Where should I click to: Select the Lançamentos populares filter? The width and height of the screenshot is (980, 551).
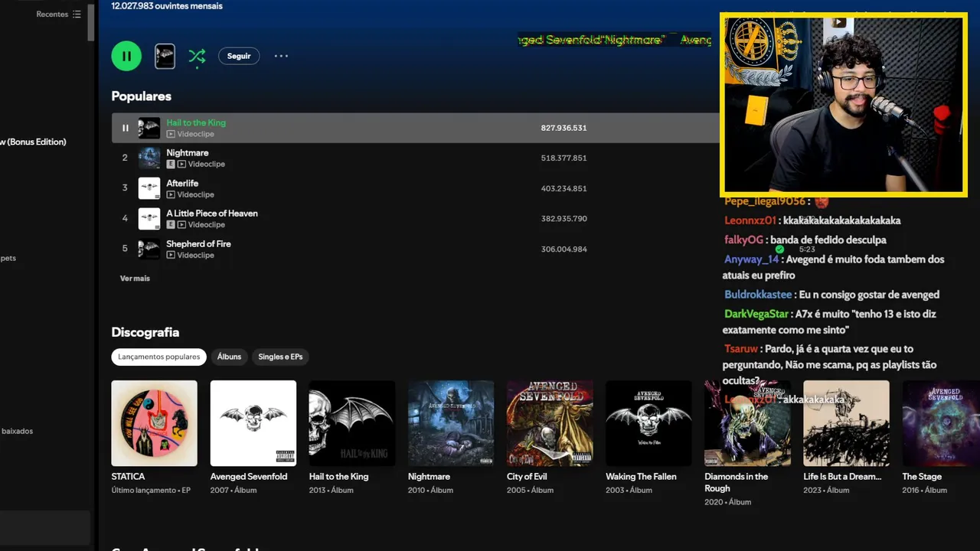(x=159, y=357)
